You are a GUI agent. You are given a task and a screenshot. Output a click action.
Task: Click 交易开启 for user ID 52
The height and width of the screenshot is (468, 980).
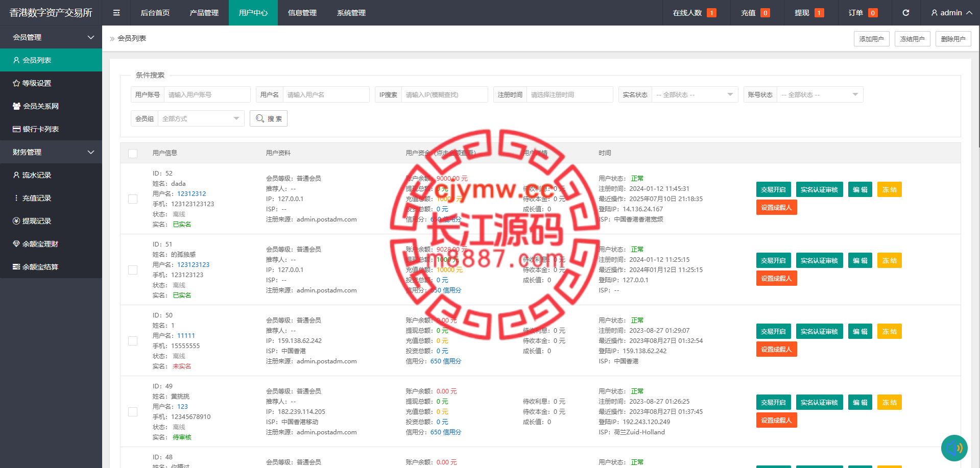[774, 189]
